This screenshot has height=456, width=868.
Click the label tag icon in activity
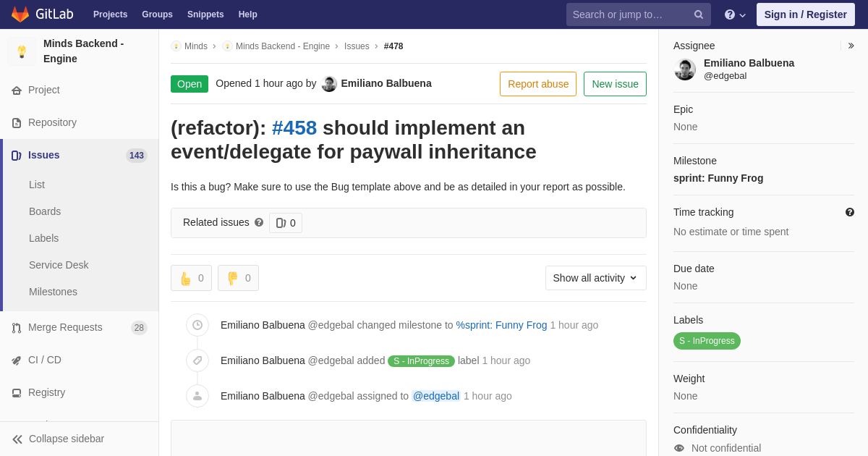[x=197, y=360]
